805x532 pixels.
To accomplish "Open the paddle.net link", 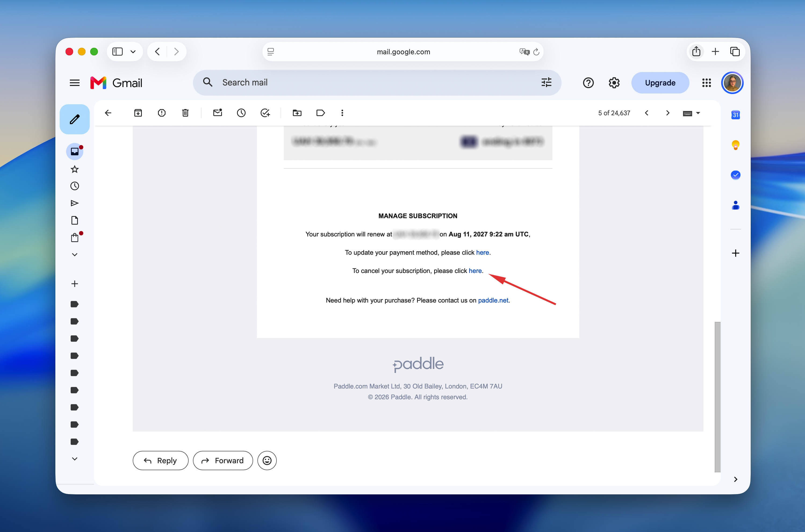I will point(493,300).
